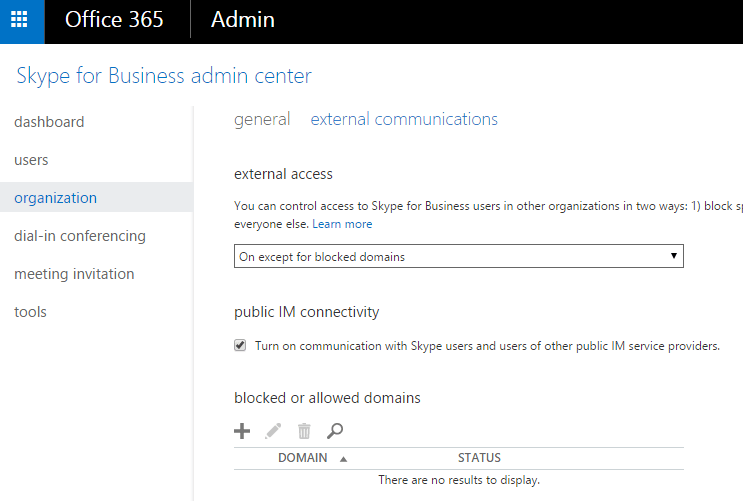Open dashboard in the sidebar
This screenshot has width=743, height=501.
(49, 122)
